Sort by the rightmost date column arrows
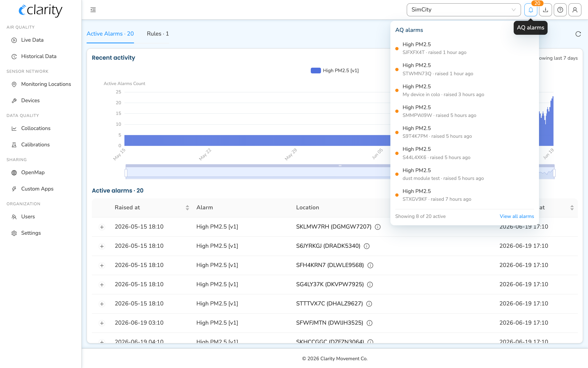 pos(572,208)
